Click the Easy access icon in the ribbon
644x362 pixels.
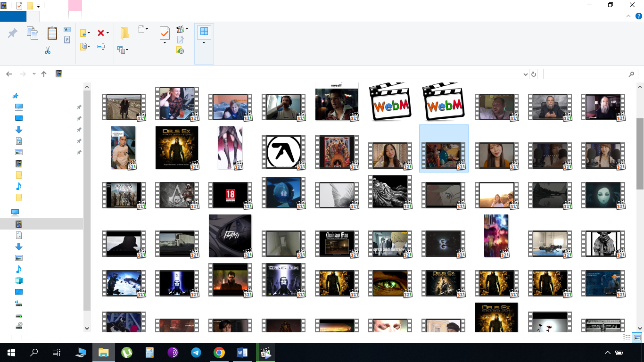[121, 49]
